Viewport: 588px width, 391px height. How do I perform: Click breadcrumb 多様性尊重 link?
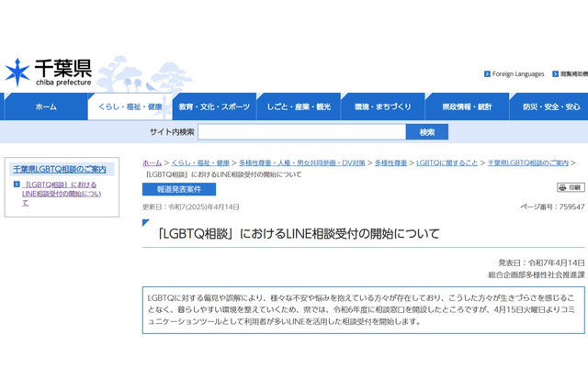pos(390,163)
